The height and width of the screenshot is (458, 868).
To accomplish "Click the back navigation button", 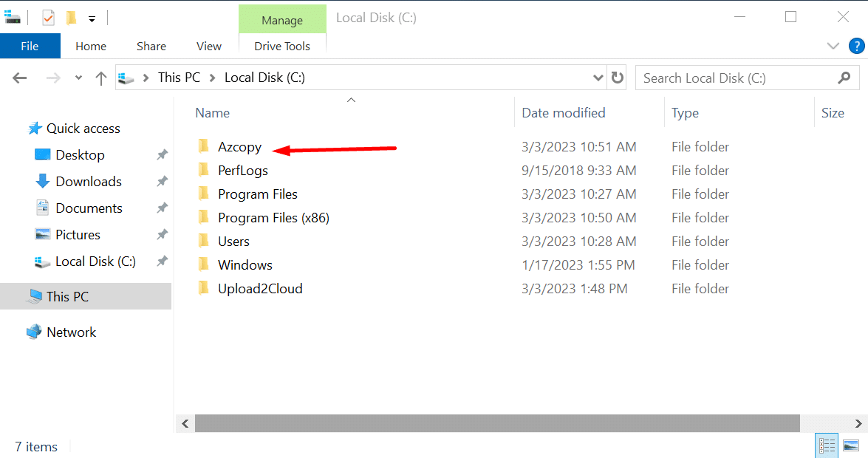I will (x=19, y=77).
